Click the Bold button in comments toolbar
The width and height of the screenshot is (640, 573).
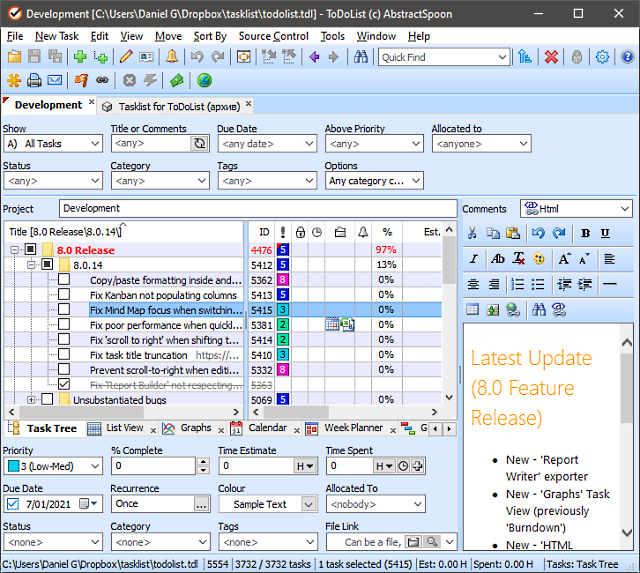585,233
